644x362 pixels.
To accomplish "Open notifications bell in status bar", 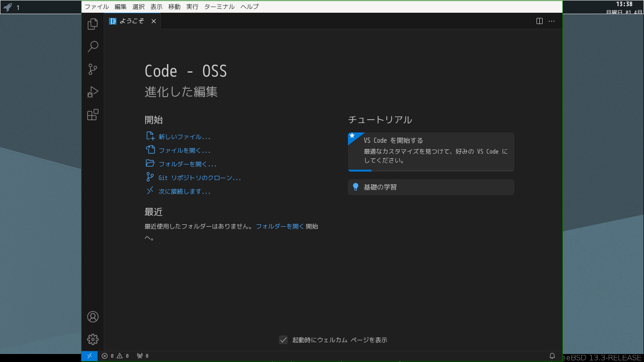I will click(x=552, y=356).
